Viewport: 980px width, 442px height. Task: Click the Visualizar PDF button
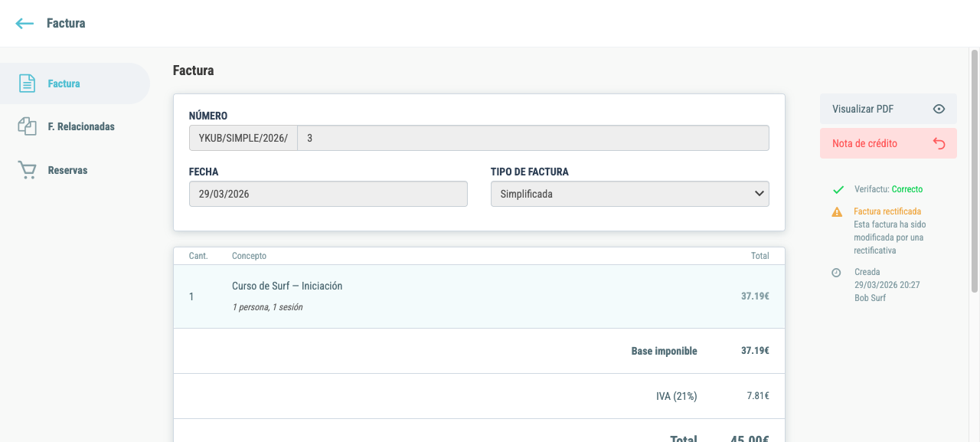(888, 109)
